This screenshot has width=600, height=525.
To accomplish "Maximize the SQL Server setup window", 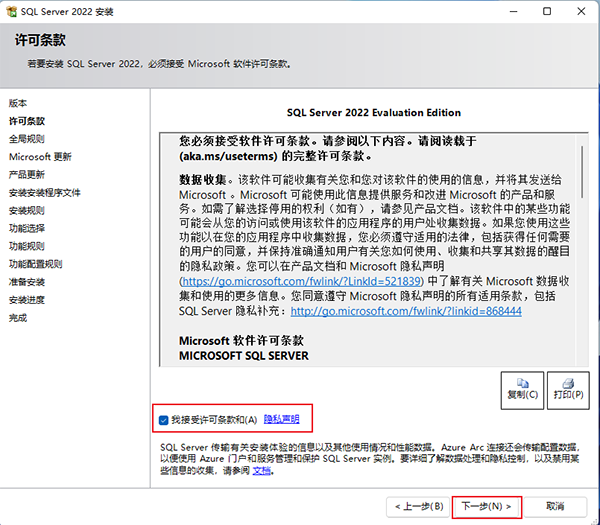I will tap(547, 11).
